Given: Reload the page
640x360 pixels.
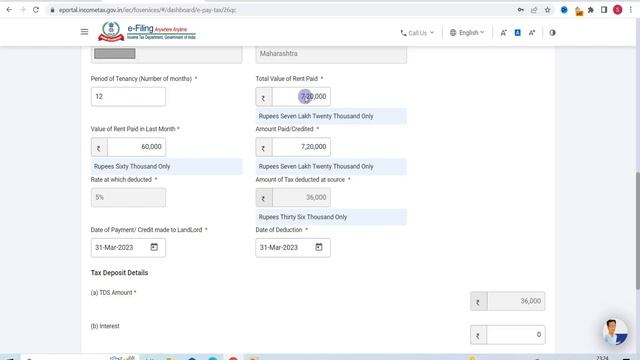Looking at the screenshot, I should (36, 10).
